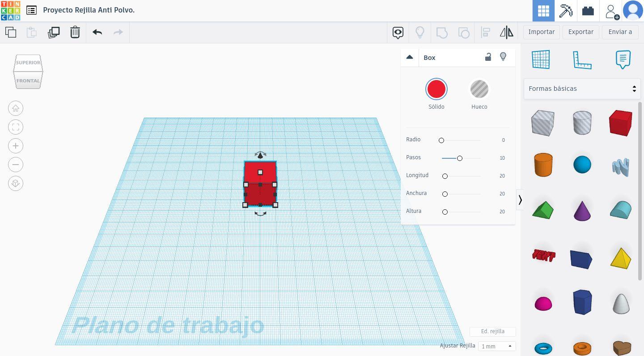This screenshot has height=356, width=644.
Task: Open the designs list menu icon
Action: pyautogui.click(x=31, y=10)
